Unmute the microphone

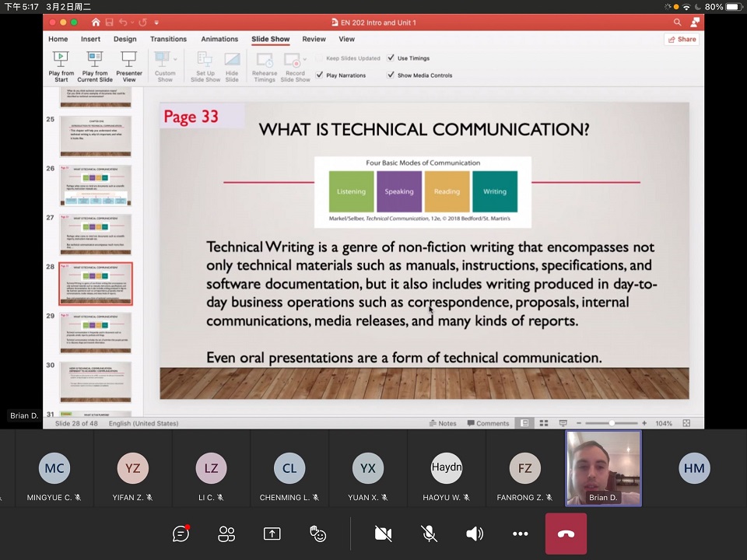(x=429, y=534)
